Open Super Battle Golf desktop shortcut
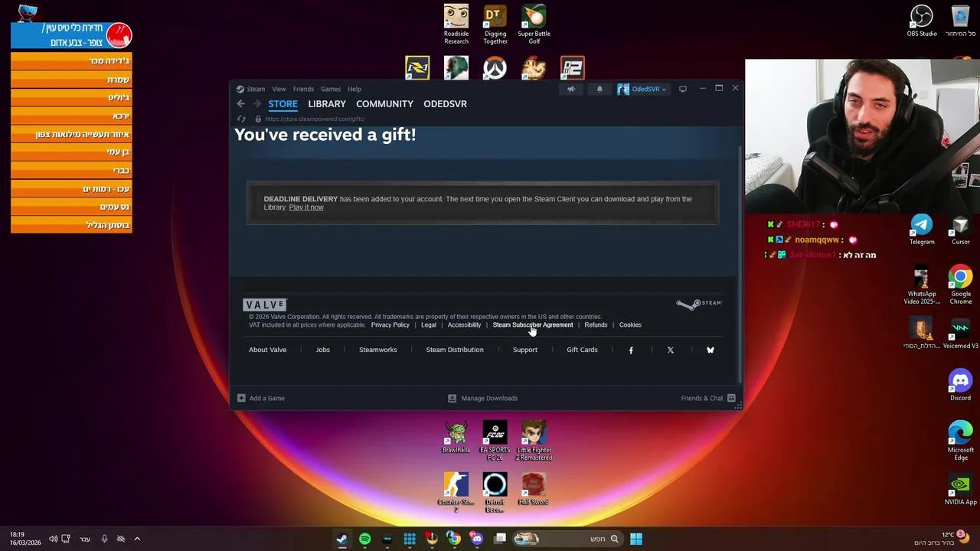Screen dimensions: 980x551 (534, 24)
